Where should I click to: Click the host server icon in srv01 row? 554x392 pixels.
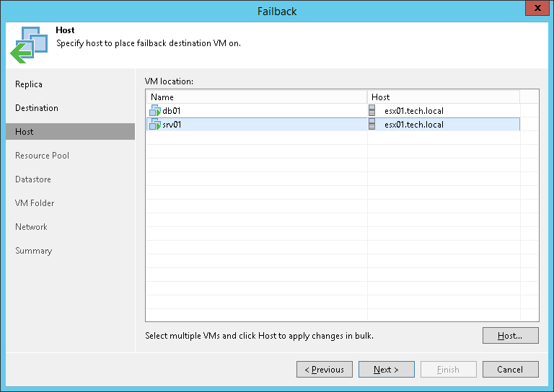click(372, 125)
